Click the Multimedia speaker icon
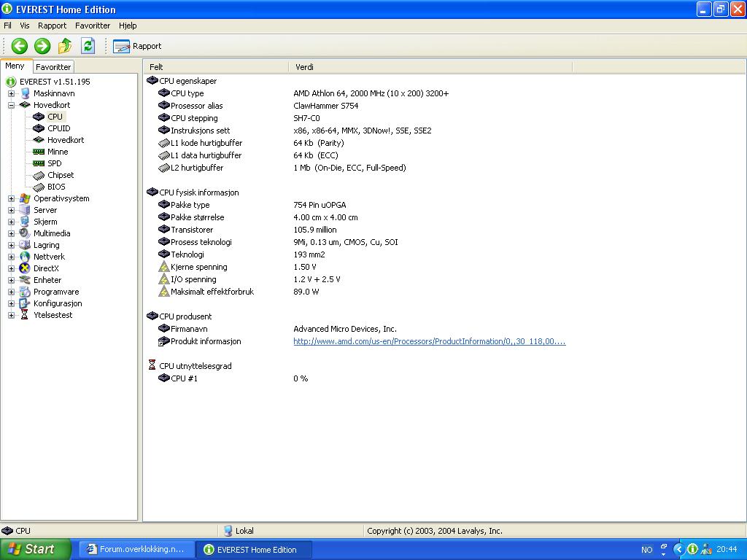This screenshot has width=747, height=560. tap(25, 233)
